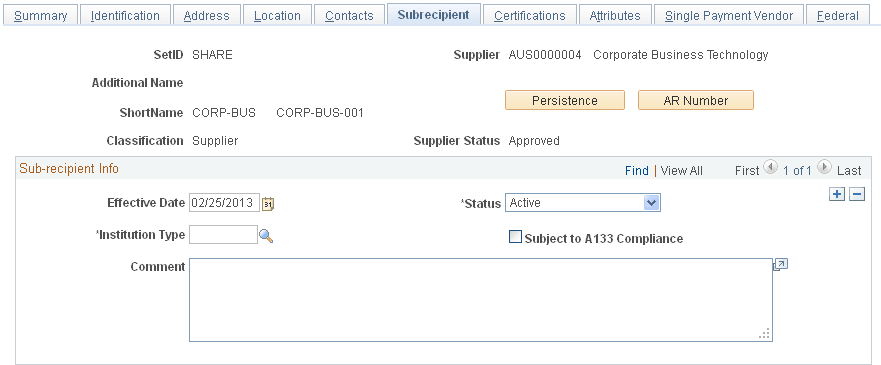Click inside the Comment text area
The image size is (881, 365).
point(481,300)
